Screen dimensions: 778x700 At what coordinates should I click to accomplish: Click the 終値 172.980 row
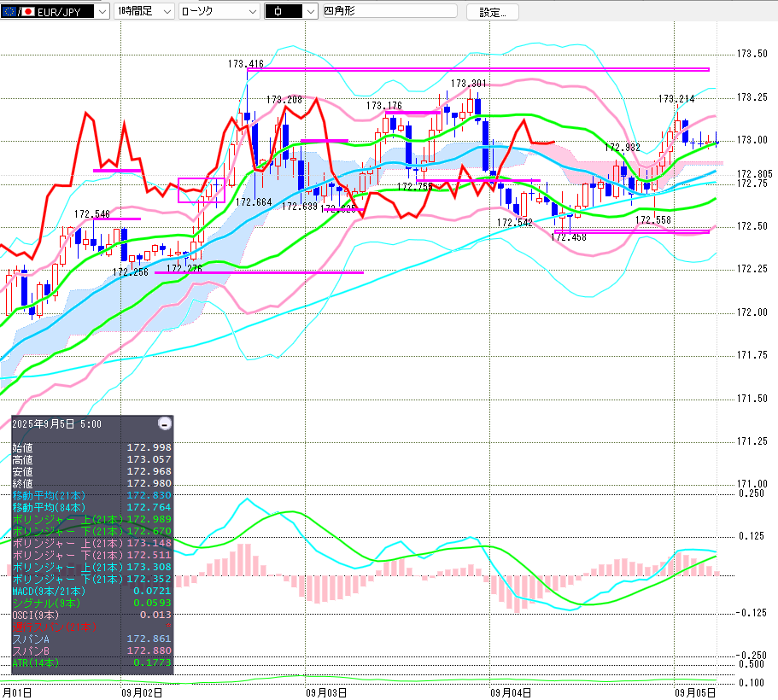click(x=91, y=483)
